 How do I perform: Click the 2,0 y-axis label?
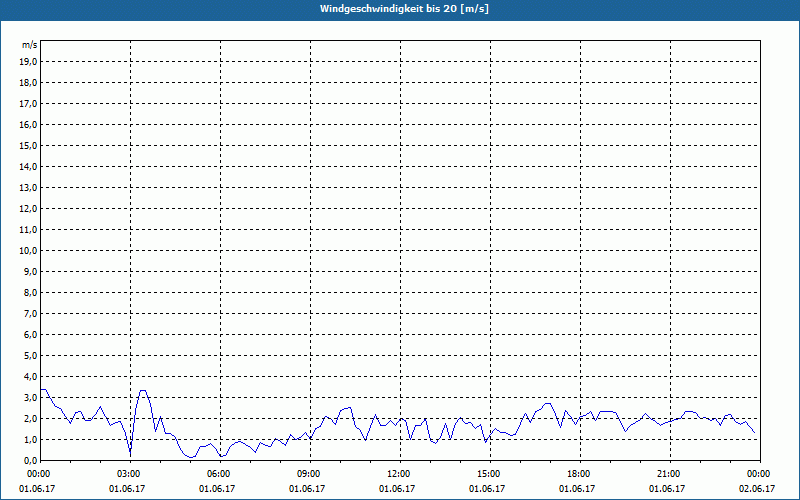[x=31, y=418]
